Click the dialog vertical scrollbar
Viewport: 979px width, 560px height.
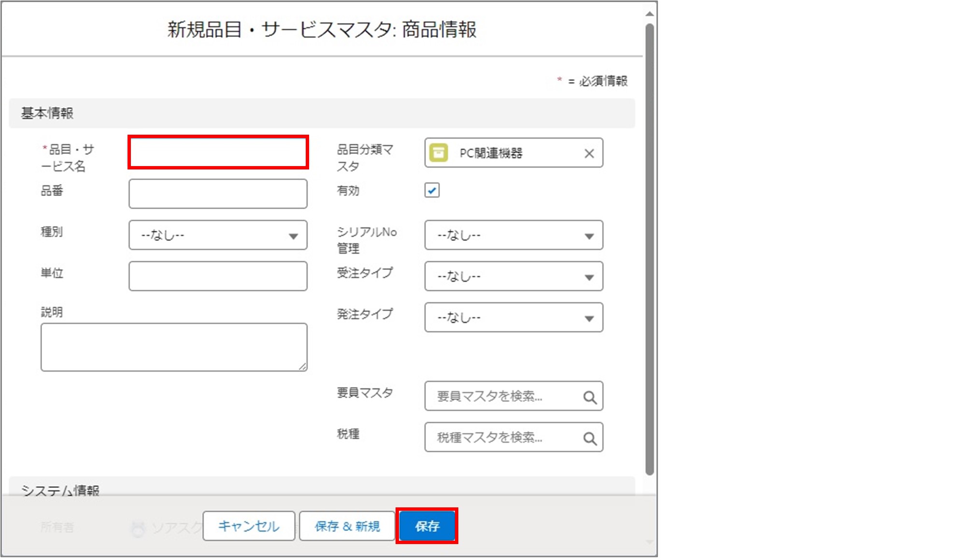point(650,249)
